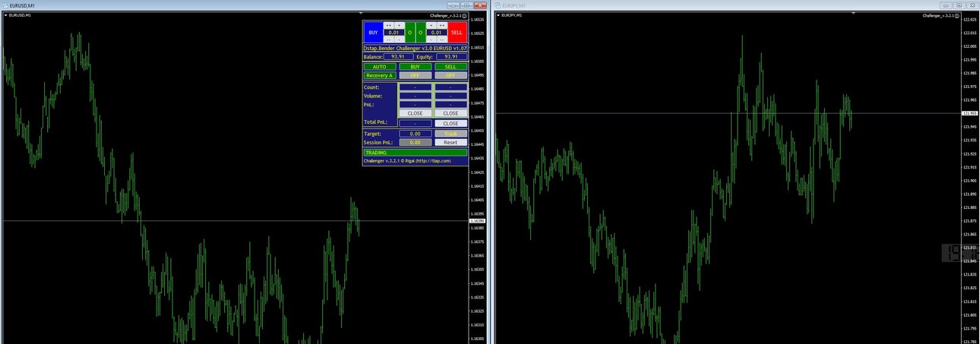Click the chart shift triangle on EURUSD chart top
980x344 pixels.
click(360, 14)
